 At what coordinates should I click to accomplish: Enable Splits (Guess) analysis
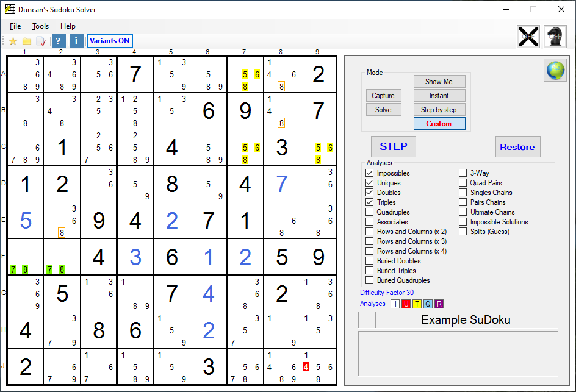pyautogui.click(x=463, y=232)
